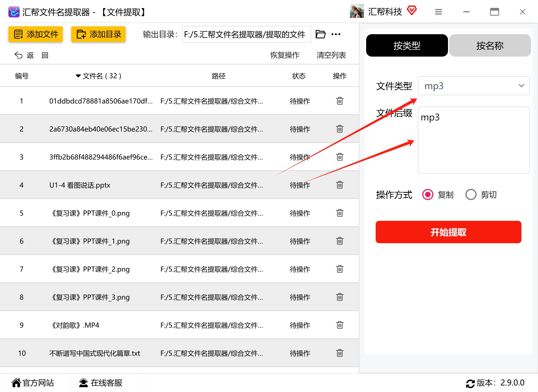Click the version refresh icon
Screen dimensions: 538x392
pos(470,383)
